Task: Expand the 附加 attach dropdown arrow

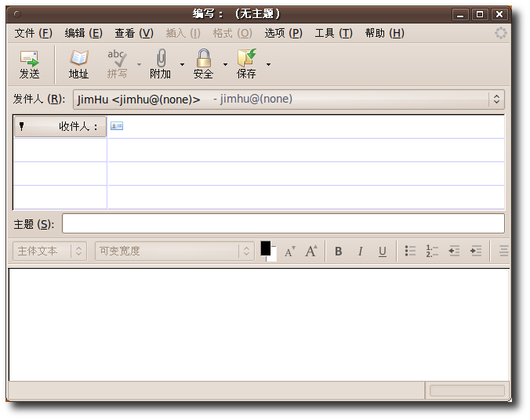Action: coord(182,64)
